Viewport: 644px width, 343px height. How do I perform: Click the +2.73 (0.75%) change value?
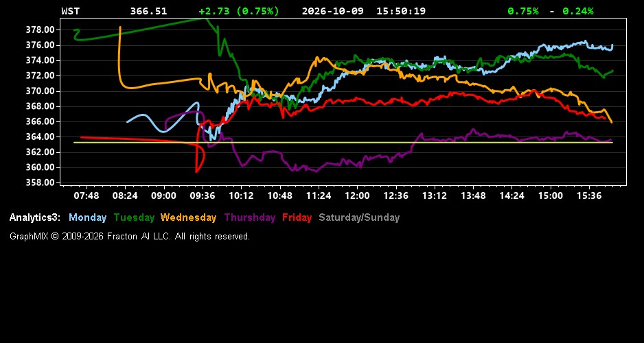(239, 11)
